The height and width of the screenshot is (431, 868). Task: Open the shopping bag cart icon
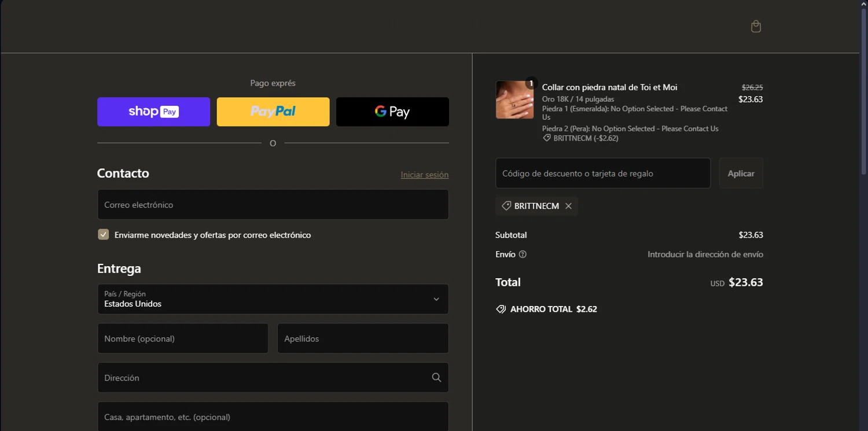point(756,27)
